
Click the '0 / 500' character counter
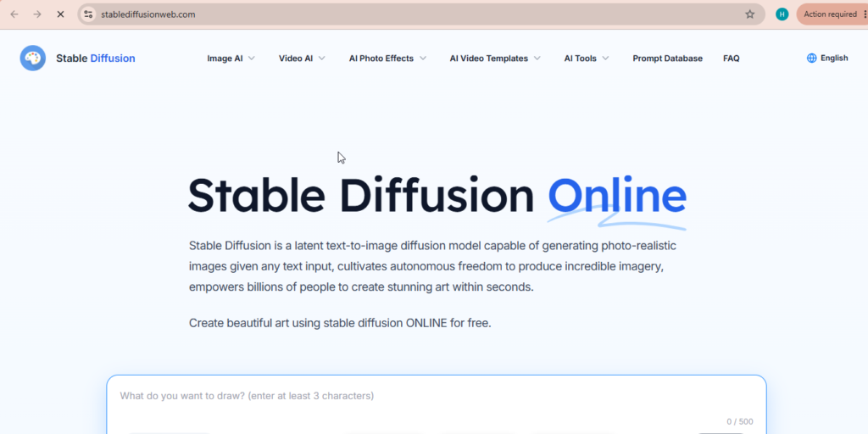coord(739,422)
